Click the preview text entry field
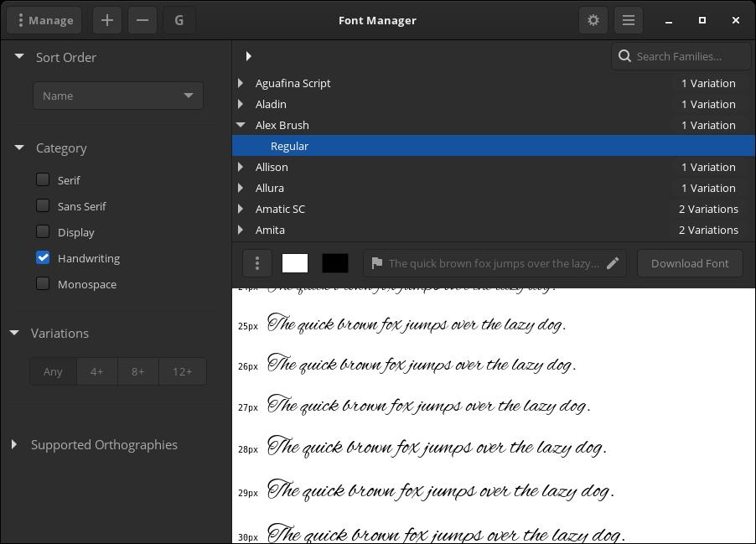Image resolution: width=756 pixels, height=544 pixels. coord(495,263)
